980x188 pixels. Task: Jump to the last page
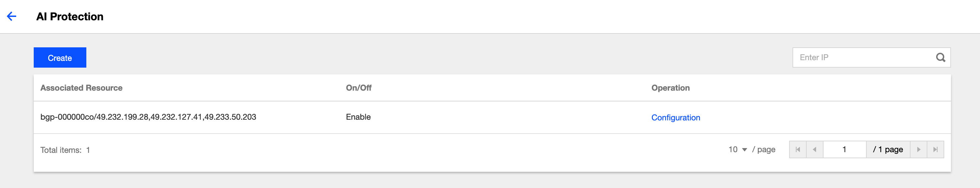coord(935,149)
